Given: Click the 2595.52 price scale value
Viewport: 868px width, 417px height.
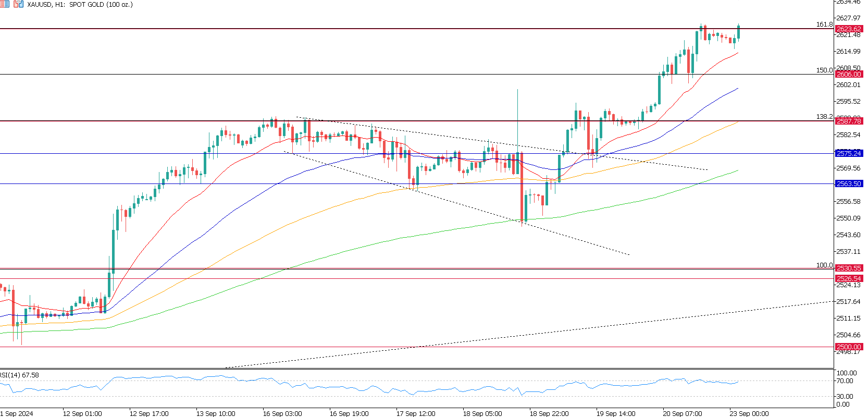Looking at the screenshot, I should coord(848,102).
